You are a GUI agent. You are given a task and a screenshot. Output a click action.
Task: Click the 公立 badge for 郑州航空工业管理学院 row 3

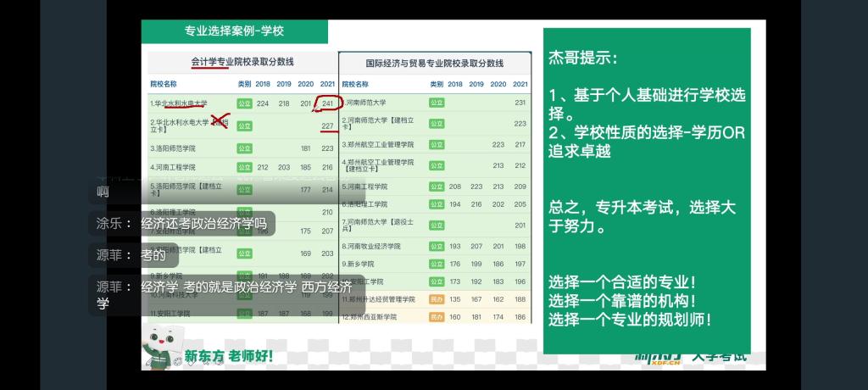pyautogui.click(x=437, y=144)
